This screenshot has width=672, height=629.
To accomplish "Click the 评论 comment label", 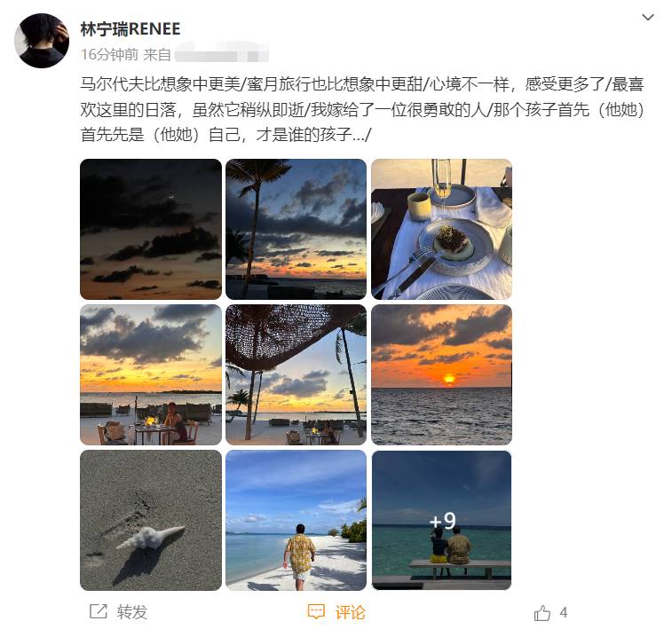I will [350, 612].
